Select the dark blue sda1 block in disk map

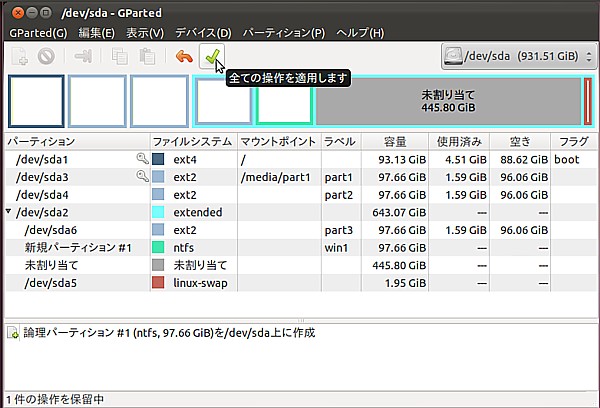point(36,101)
